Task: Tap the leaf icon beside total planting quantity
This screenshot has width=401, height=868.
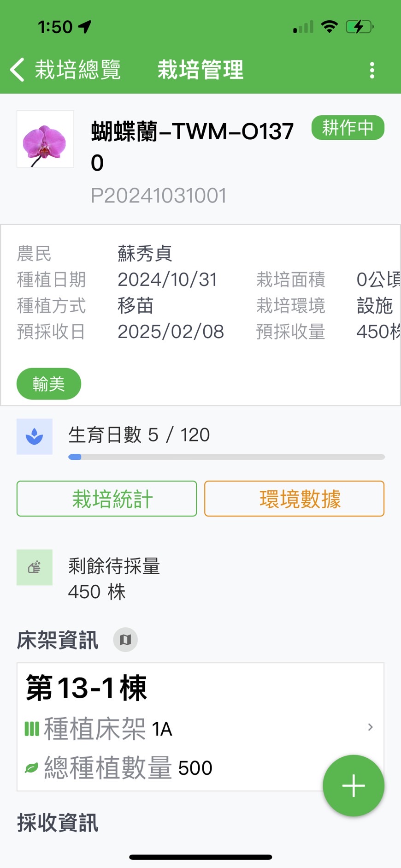Action: (32, 768)
